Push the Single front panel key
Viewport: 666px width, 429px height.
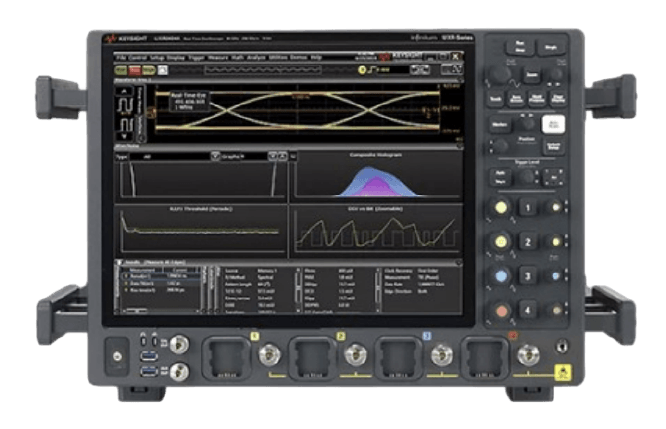pos(551,47)
